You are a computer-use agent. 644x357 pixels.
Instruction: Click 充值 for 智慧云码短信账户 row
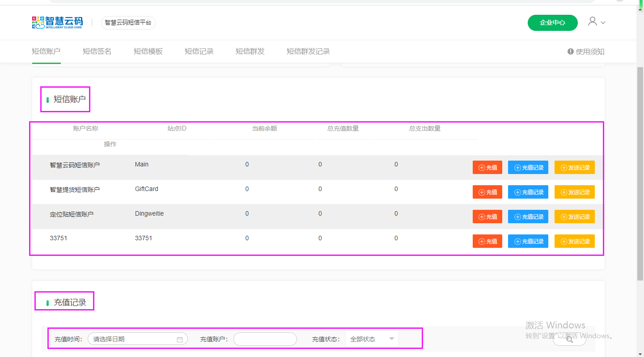pos(487,167)
